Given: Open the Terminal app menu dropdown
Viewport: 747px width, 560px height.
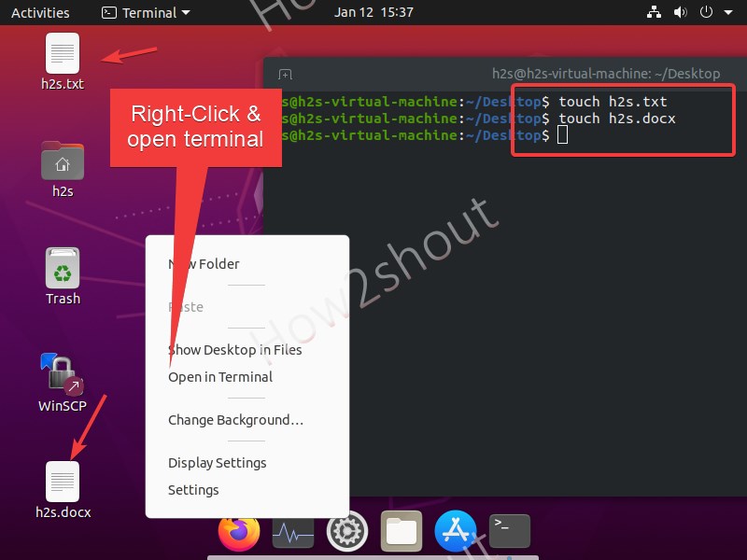Looking at the screenshot, I should (x=146, y=13).
